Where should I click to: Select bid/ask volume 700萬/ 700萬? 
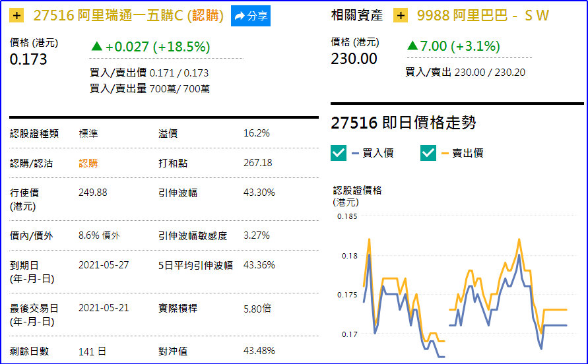(180, 89)
